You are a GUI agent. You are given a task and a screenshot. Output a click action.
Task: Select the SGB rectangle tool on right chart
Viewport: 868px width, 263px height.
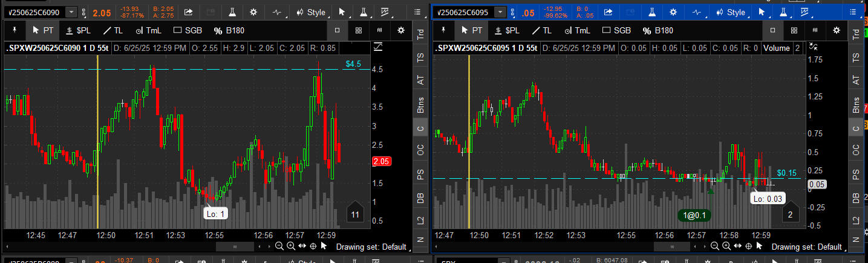pos(616,30)
